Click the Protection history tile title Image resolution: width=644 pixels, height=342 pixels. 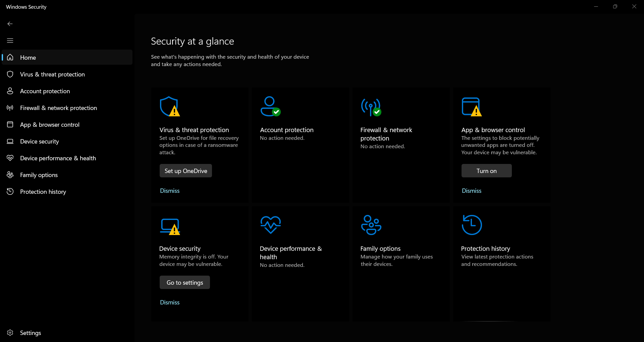point(485,248)
